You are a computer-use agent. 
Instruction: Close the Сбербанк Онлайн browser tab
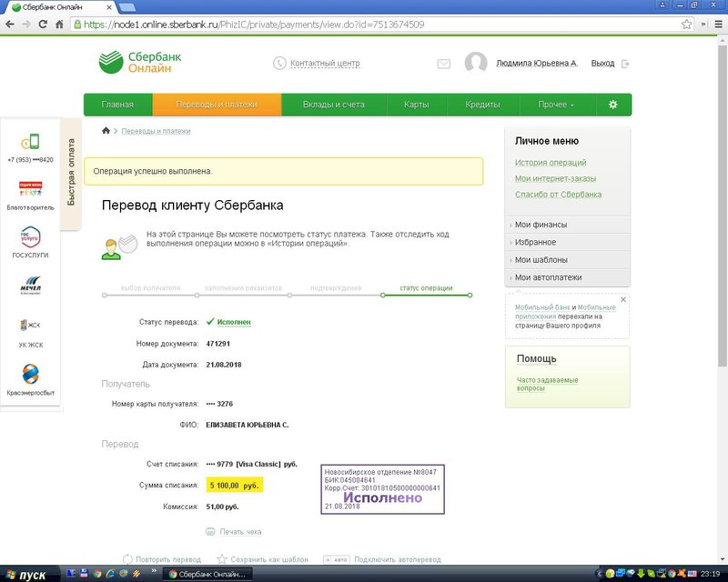pos(109,7)
